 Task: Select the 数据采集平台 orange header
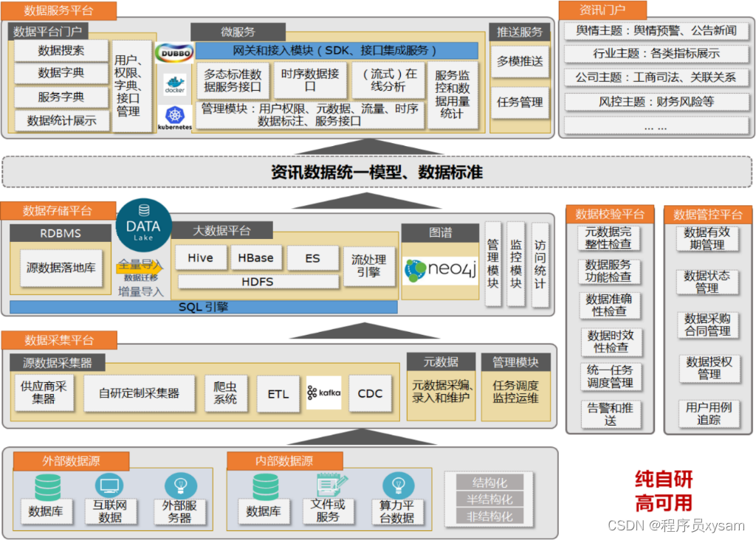point(59,340)
